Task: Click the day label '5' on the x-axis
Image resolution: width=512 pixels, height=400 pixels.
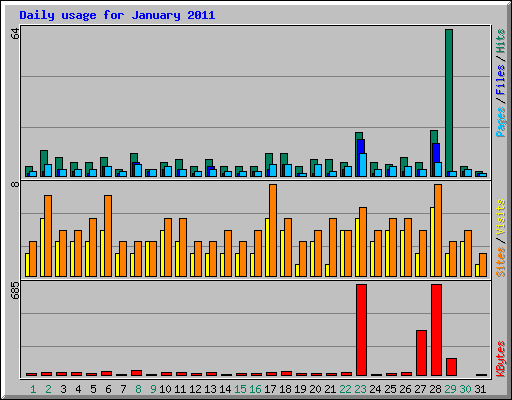Action: click(93, 389)
